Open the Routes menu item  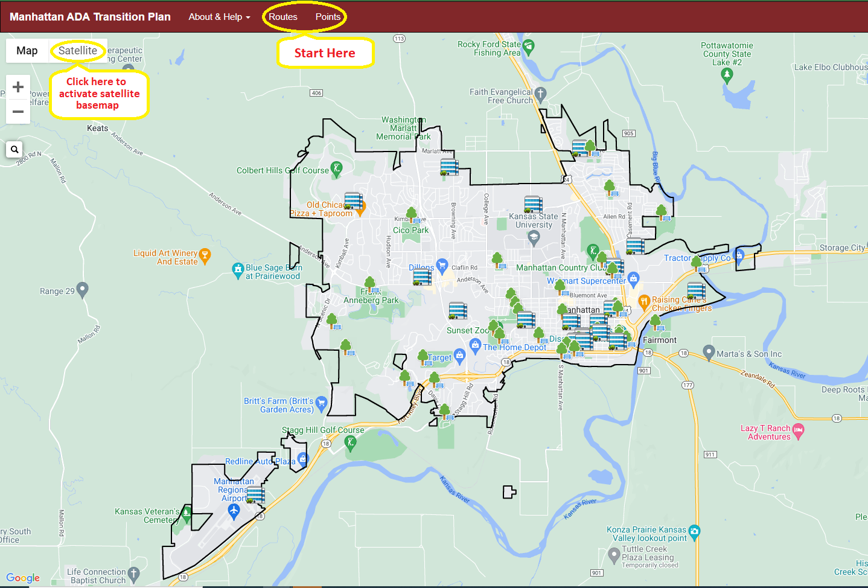pyautogui.click(x=283, y=17)
